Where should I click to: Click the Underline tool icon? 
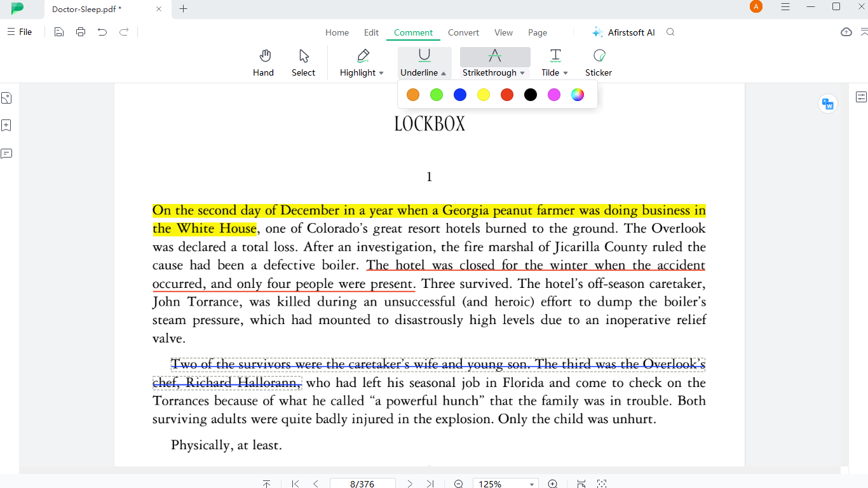tap(424, 56)
